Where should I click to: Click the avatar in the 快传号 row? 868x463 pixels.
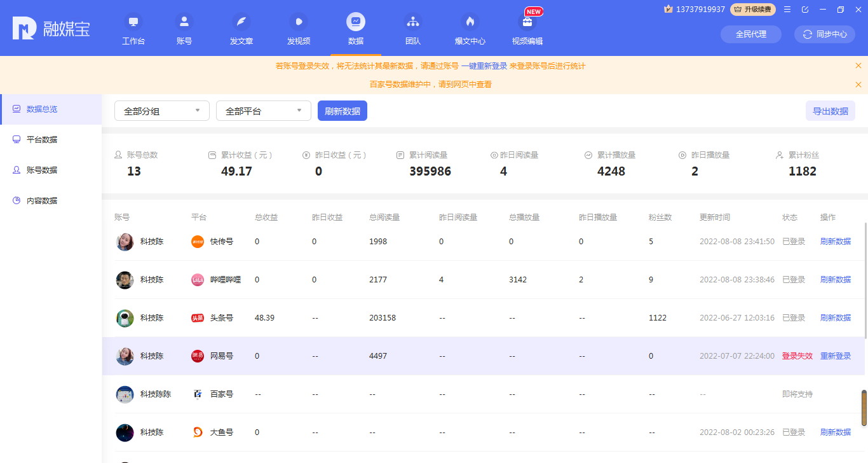pos(125,242)
